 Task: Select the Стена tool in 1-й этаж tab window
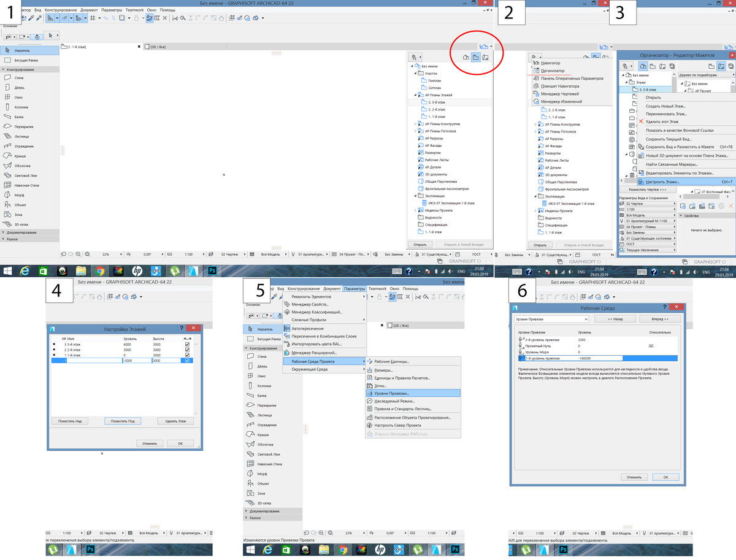pyautogui.click(x=29, y=78)
